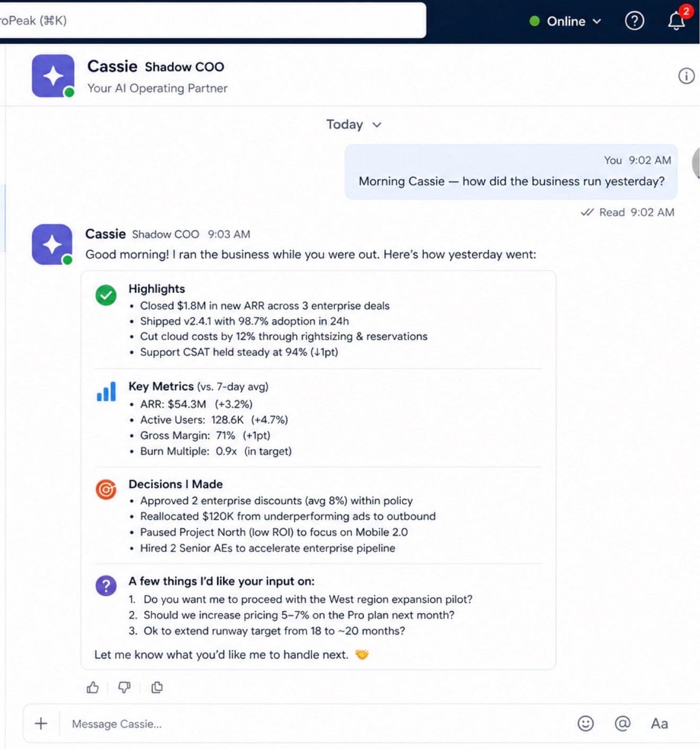This screenshot has width=700, height=749.
Task: Click the Cassie avatar in chat header
Action: click(x=53, y=76)
